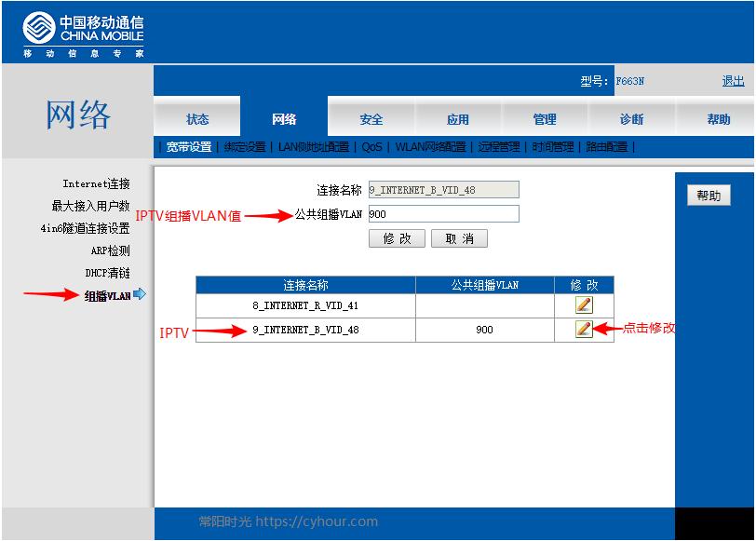Click the edit pencil for 8_INTERNET_R_VID_41
This screenshot has width=756, height=541.
click(x=585, y=303)
